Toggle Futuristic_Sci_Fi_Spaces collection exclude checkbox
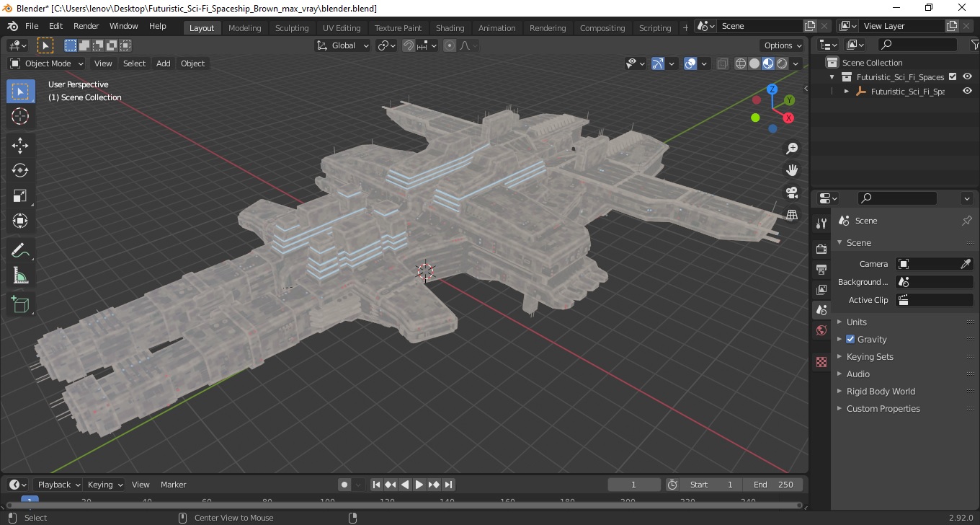Image resolution: width=980 pixels, height=525 pixels. coord(953,76)
